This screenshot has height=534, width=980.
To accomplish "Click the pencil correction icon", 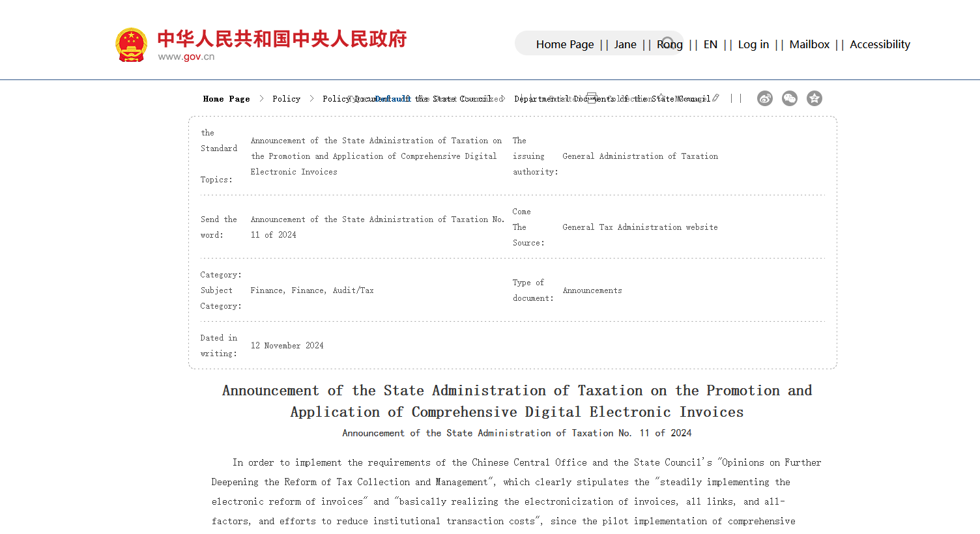I will tap(715, 98).
